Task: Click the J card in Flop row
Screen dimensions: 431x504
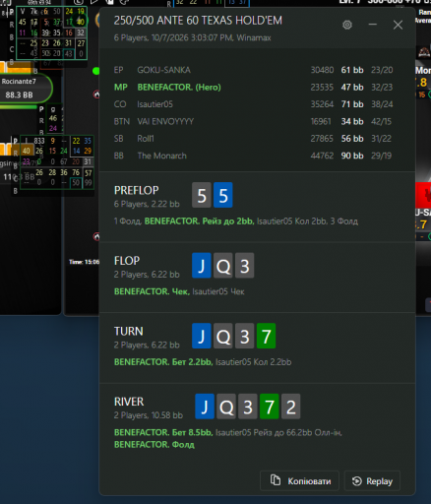Action: 202,266
